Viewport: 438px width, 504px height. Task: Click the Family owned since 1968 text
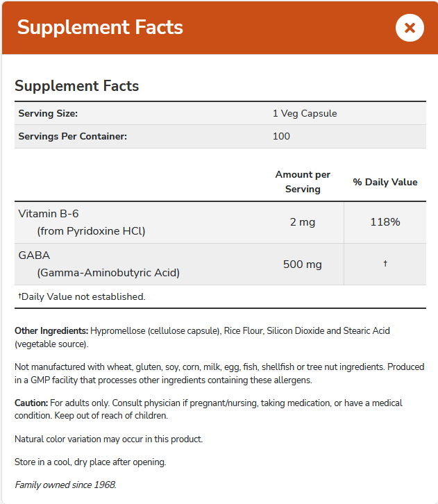click(x=65, y=485)
